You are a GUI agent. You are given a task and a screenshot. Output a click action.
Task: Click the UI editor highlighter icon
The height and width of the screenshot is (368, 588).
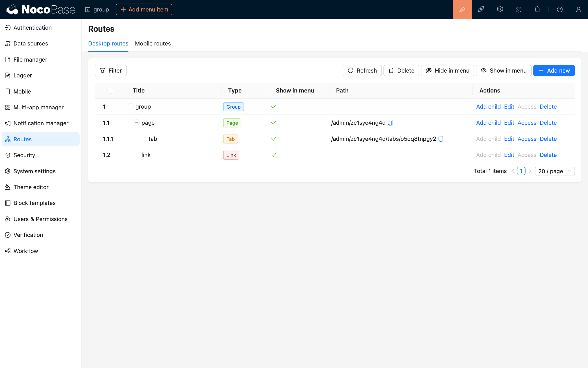pyautogui.click(x=462, y=9)
